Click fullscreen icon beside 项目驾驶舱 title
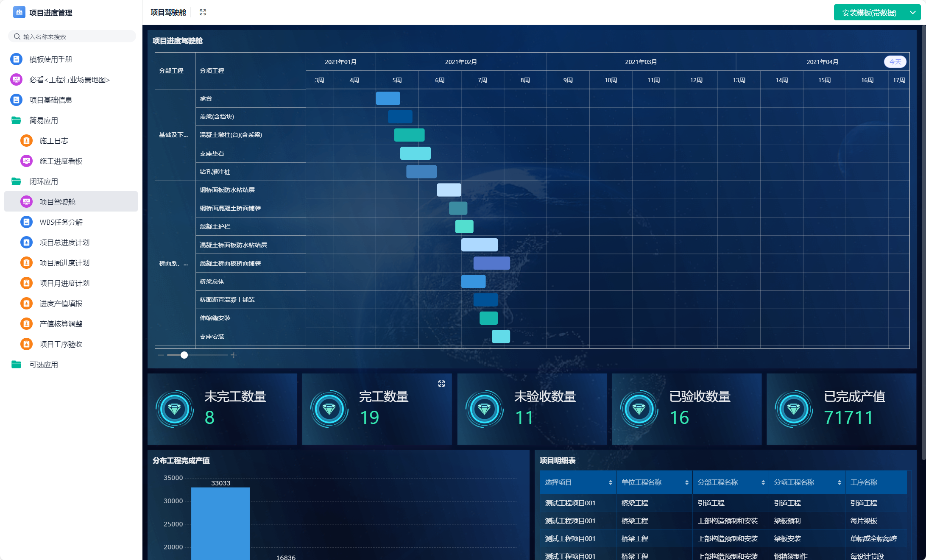The width and height of the screenshot is (926, 560). [x=203, y=12]
